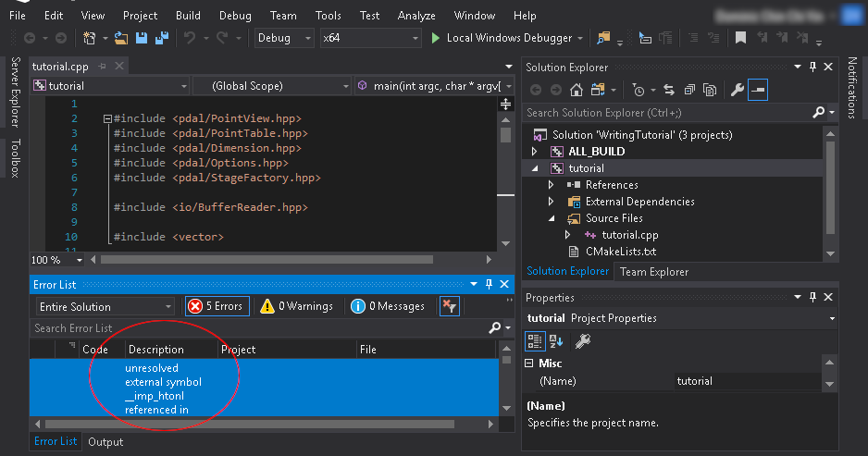Toggle the 5 Errors filter button

(x=217, y=306)
